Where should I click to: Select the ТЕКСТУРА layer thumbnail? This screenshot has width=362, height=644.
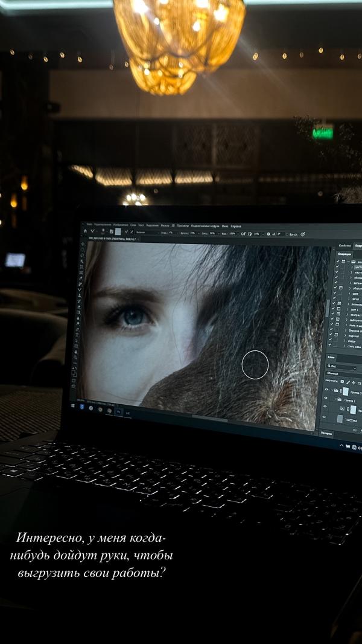click(340, 419)
